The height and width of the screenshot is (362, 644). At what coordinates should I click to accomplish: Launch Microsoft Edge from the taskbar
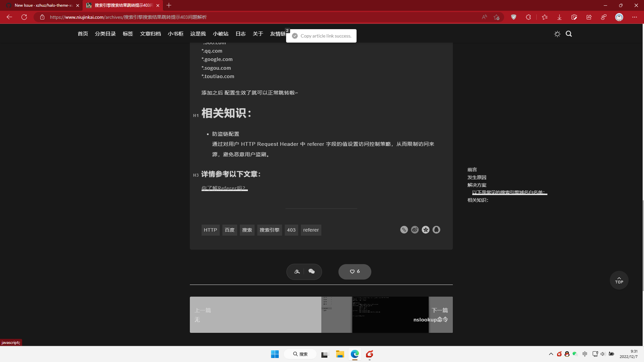click(355, 354)
